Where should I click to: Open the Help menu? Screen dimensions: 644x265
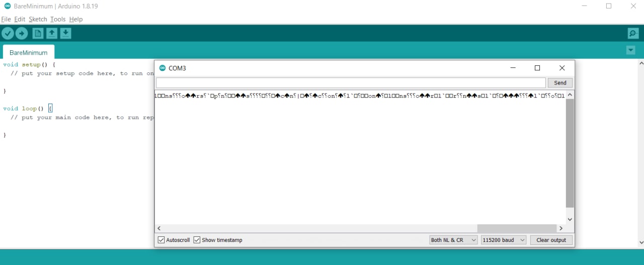(76, 19)
